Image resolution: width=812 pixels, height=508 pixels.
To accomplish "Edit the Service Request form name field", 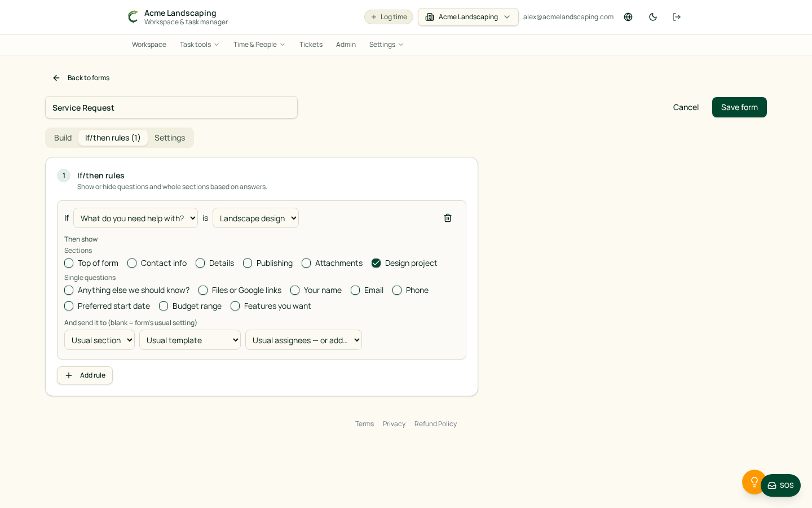I will coord(171,107).
